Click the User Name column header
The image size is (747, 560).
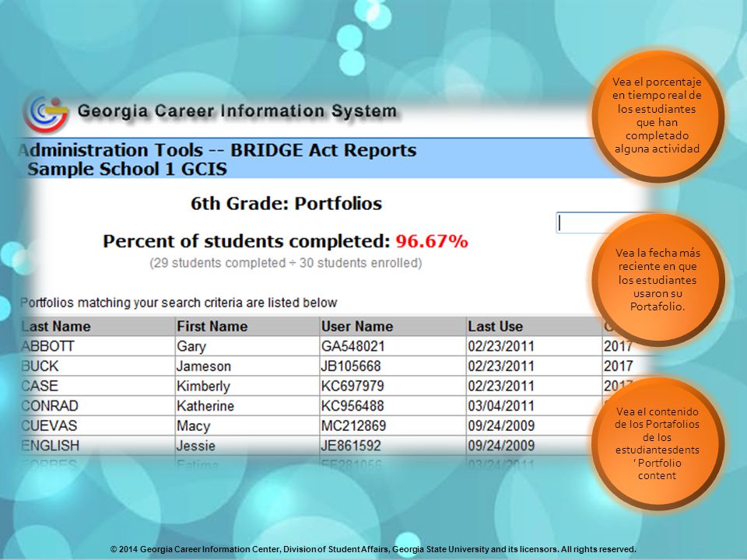tap(357, 326)
